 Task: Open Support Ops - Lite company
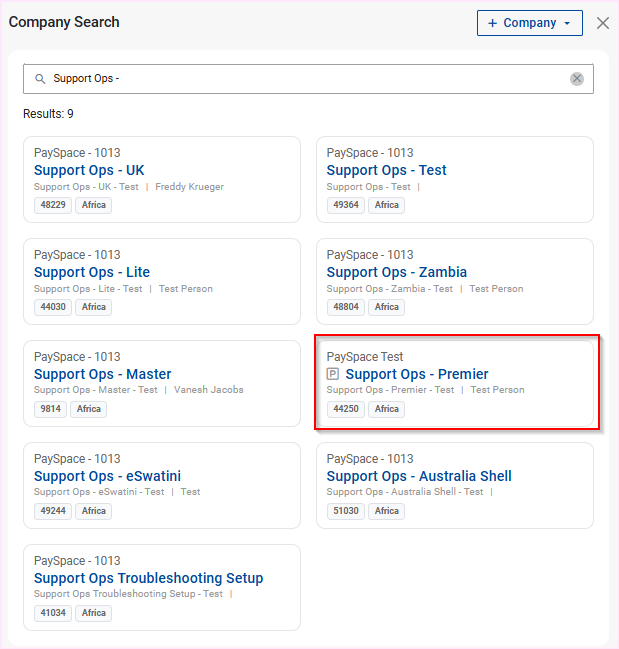92,272
